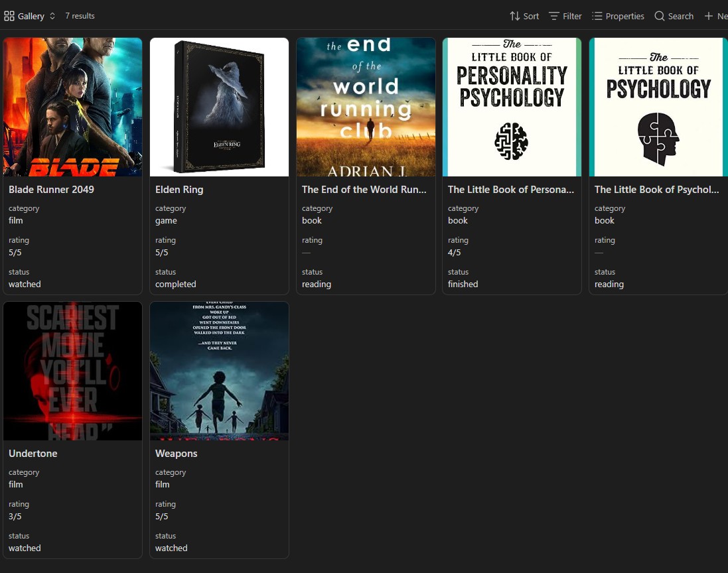
Task: Click the Sort arrows icon
Action: click(514, 16)
